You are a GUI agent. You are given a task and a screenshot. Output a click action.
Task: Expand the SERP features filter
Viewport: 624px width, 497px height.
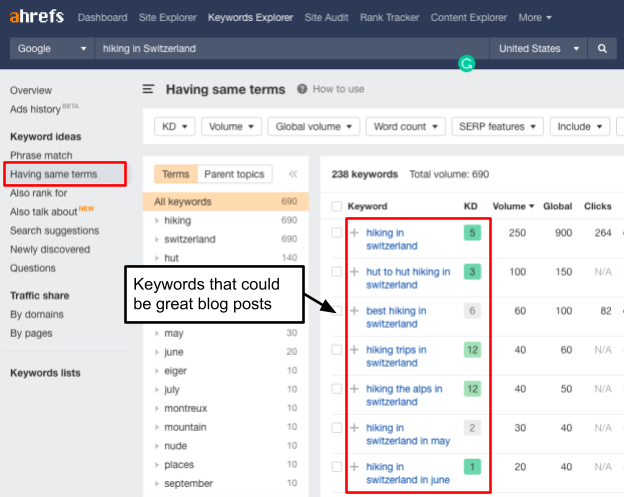pos(496,127)
